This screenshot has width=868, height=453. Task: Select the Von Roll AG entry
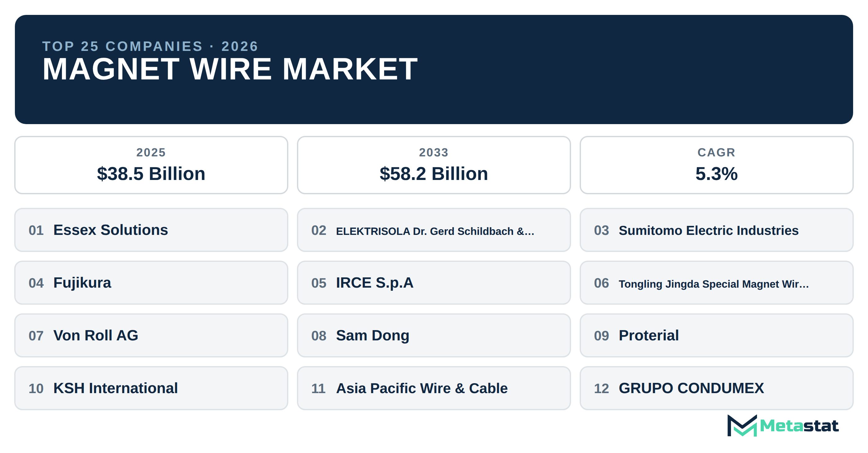[151, 336]
